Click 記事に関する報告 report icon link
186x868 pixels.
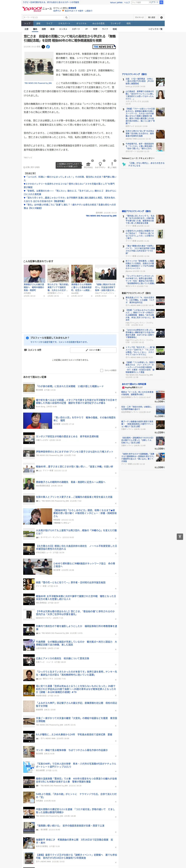pyautogui.click(x=31, y=167)
